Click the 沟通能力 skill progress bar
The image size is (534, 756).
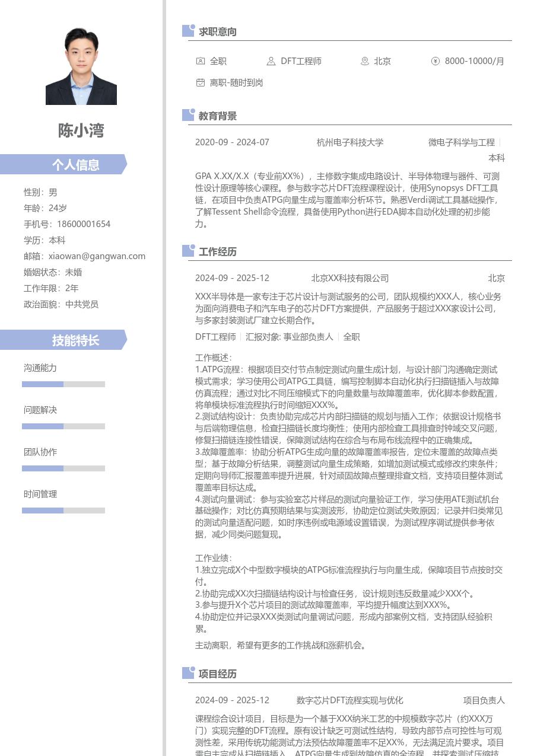(x=63, y=384)
